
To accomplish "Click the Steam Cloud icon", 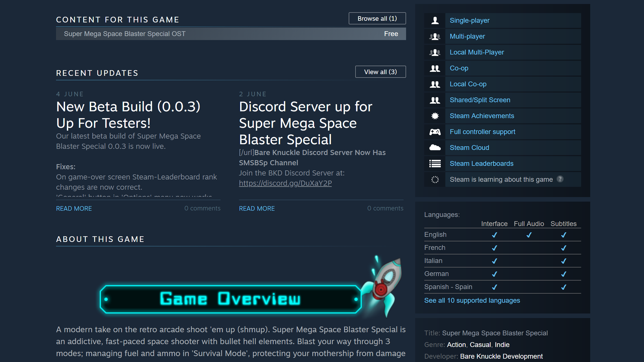I will (435, 147).
